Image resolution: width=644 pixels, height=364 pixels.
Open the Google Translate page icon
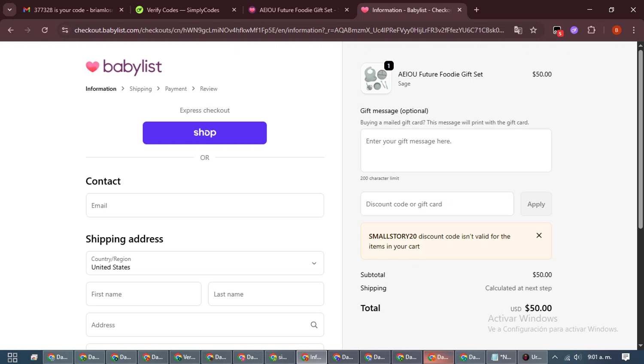click(518, 30)
